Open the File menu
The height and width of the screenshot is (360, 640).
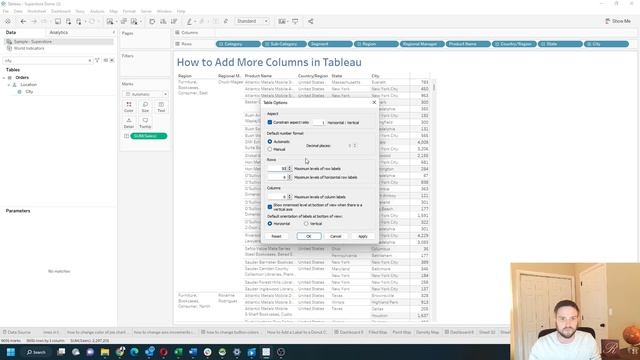point(6,11)
